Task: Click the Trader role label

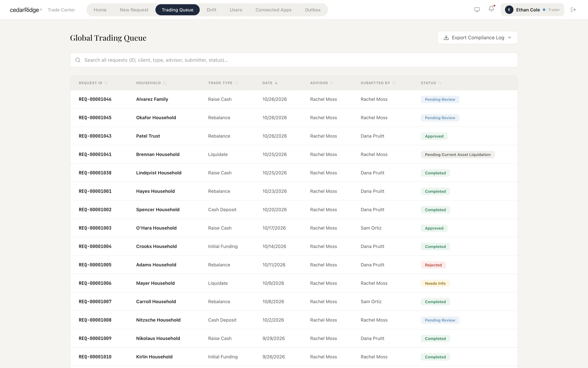Action: [554, 10]
